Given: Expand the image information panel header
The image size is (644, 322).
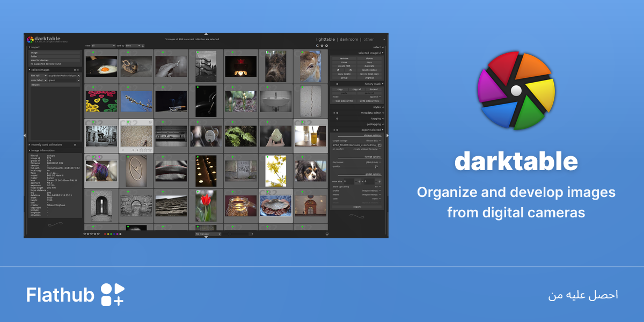Looking at the screenshot, I should [42, 150].
